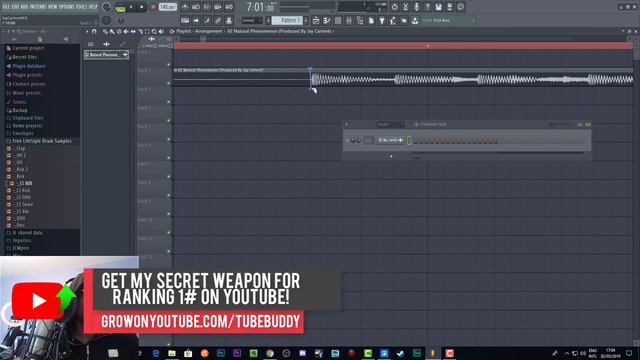Viewport: 640px width, 360px height.
Task: Expand the Current project browser folder
Action: click(24, 48)
